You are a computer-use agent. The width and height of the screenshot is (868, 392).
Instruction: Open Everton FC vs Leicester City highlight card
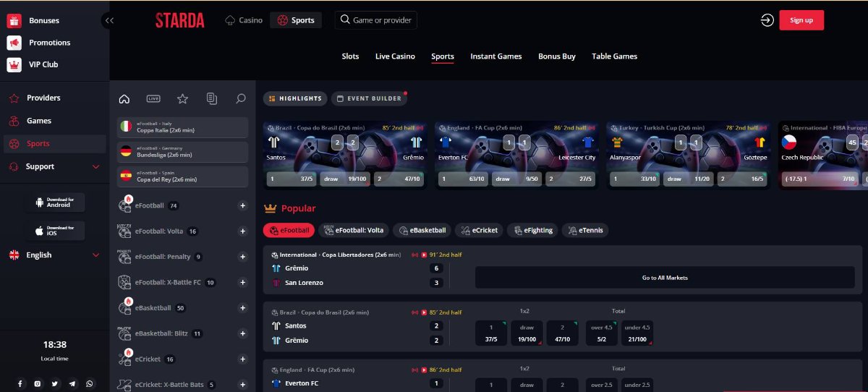[x=516, y=155]
